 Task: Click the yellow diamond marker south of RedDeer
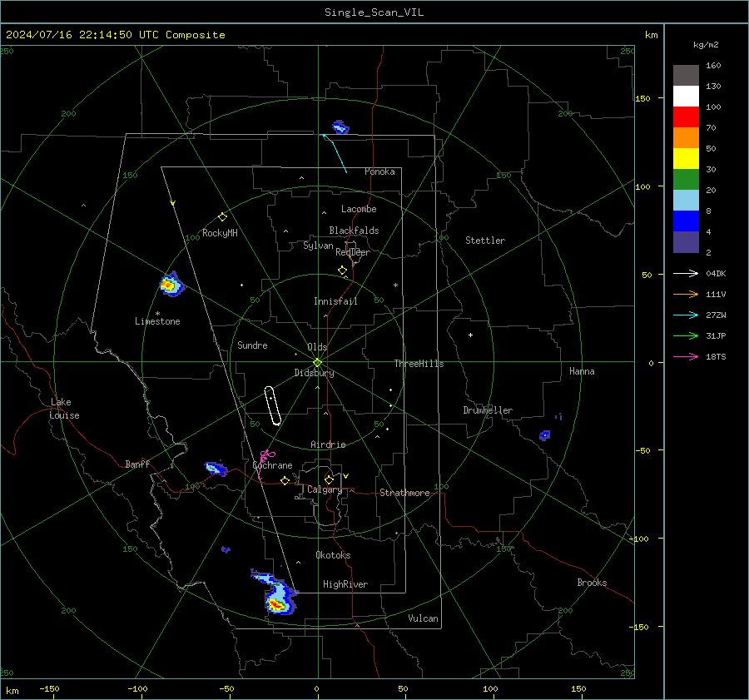pos(342,271)
